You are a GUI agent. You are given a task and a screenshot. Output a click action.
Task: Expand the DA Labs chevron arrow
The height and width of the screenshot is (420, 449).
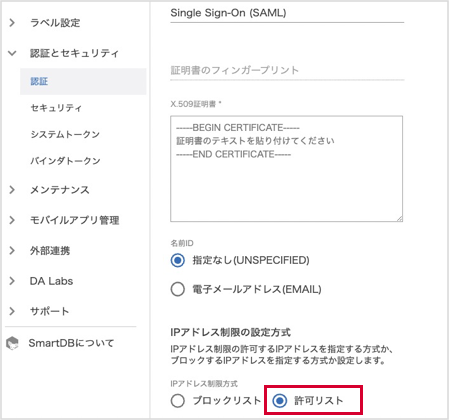tap(12, 281)
